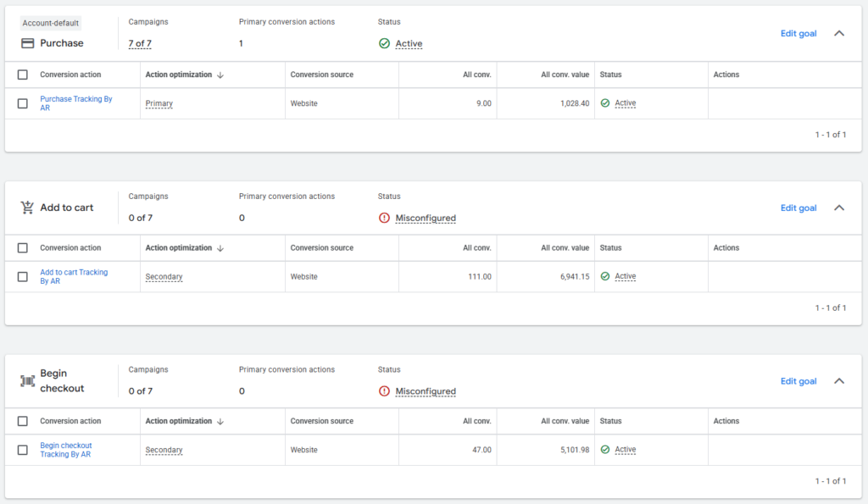Click the Purchase goal credit card icon
Screen dimensions: 868x504
(28, 43)
